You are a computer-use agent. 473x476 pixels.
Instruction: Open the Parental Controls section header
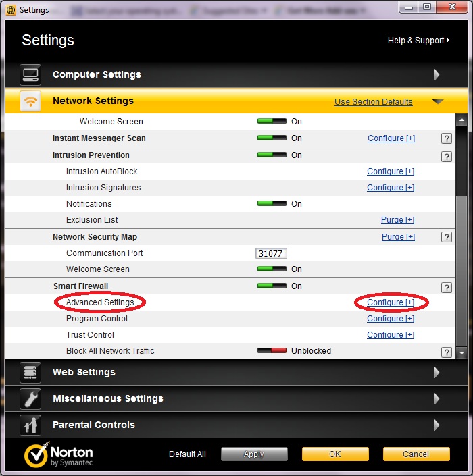pyautogui.click(x=236, y=425)
